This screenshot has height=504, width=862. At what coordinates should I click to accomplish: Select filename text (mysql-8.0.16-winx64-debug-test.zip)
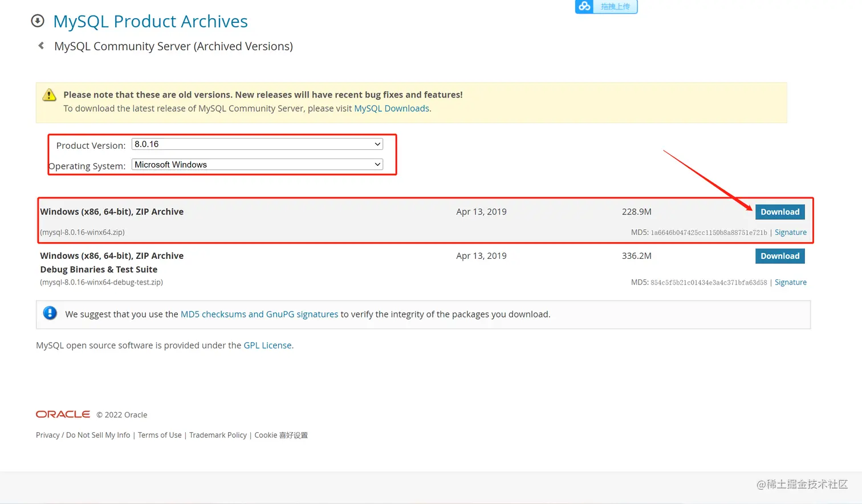101,282
